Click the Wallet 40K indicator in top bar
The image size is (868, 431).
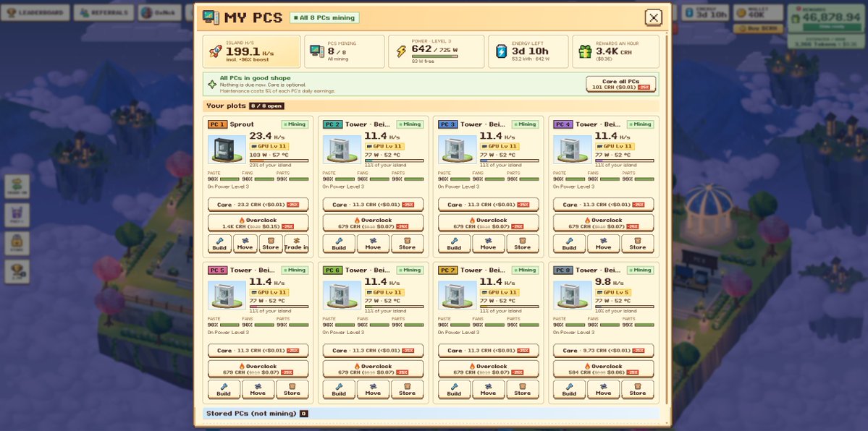tap(758, 13)
